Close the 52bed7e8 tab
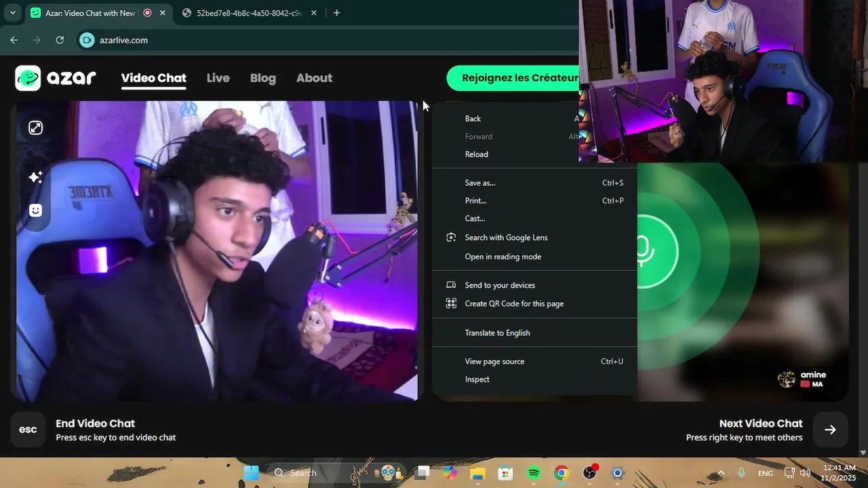The image size is (868, 488). pyautogui.click(x=313, y=13)
